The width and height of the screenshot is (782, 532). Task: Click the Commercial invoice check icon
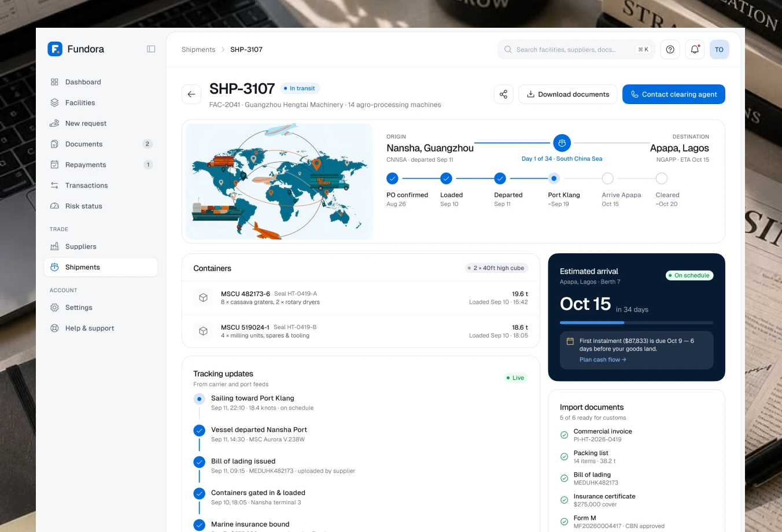point(564,435)
